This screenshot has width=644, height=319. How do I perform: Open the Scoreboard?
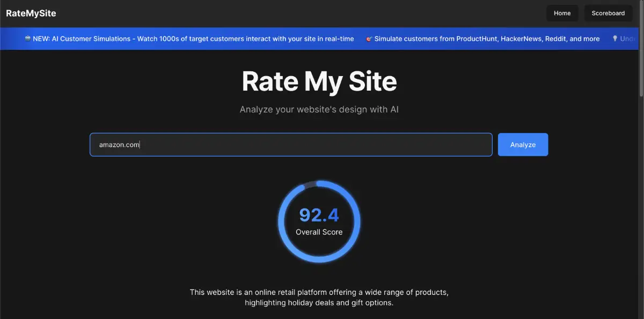coord(608,13)
